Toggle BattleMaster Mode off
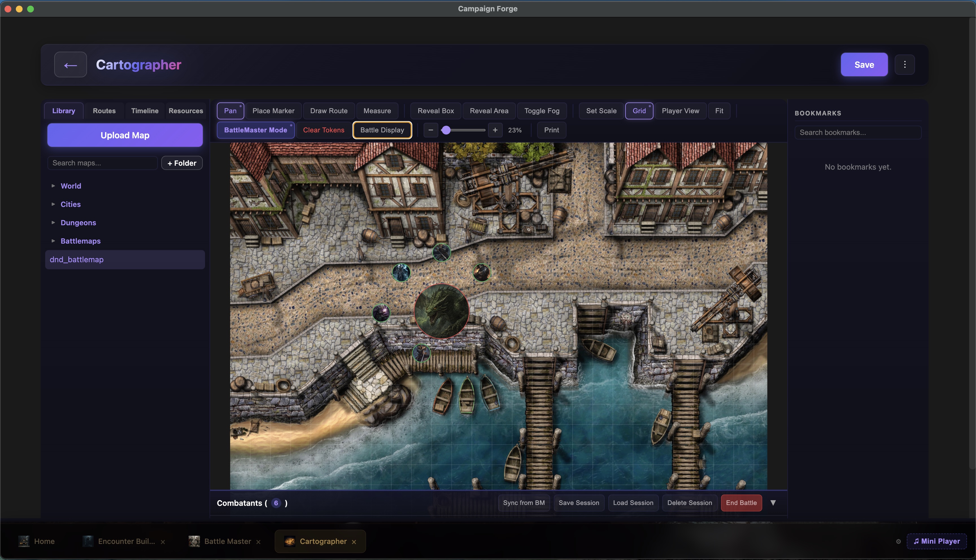Screen dimensions: 976x560 (256, 130)
